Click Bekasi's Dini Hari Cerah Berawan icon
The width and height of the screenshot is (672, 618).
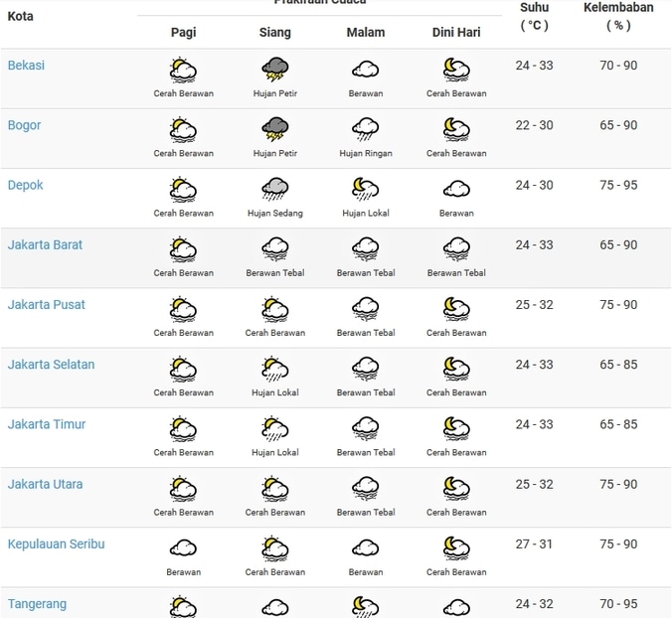tap(456, 70)
